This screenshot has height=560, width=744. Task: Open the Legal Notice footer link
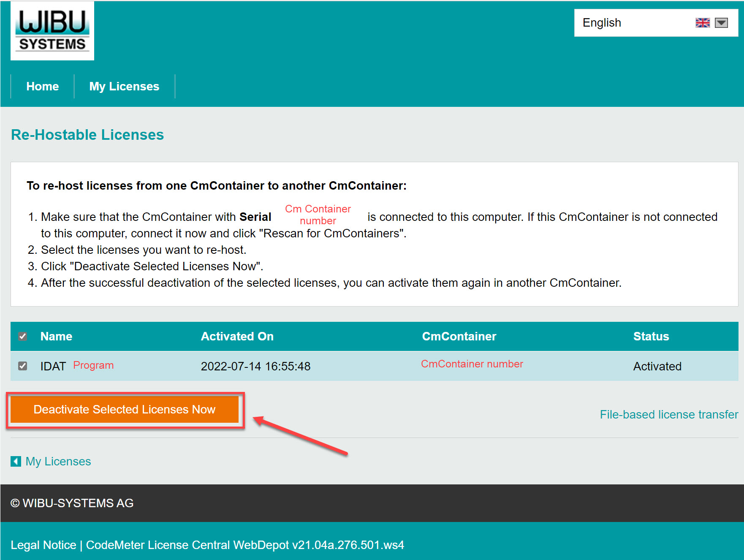43,545
